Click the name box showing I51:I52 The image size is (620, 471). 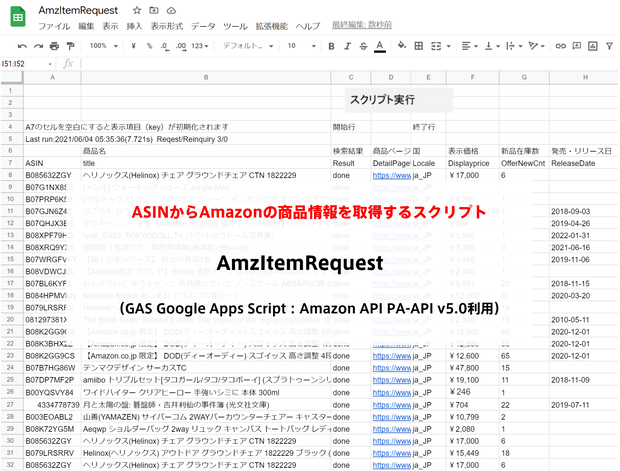click(x=27, y=64)
